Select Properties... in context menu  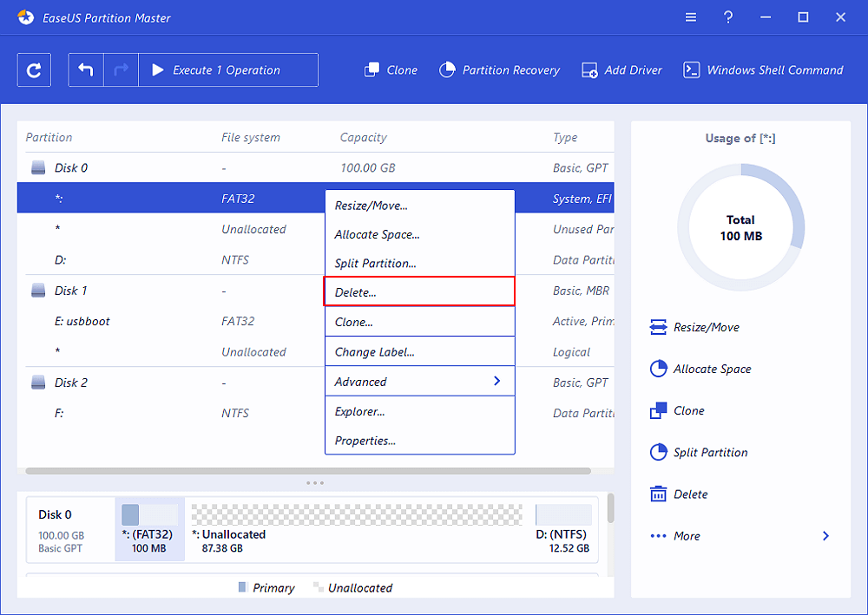419,441
